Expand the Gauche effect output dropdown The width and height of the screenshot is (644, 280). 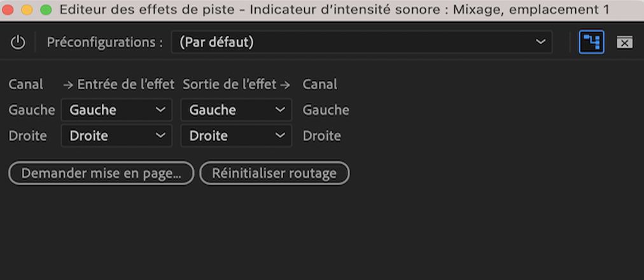pyautogui.click(x=236, y=110)
